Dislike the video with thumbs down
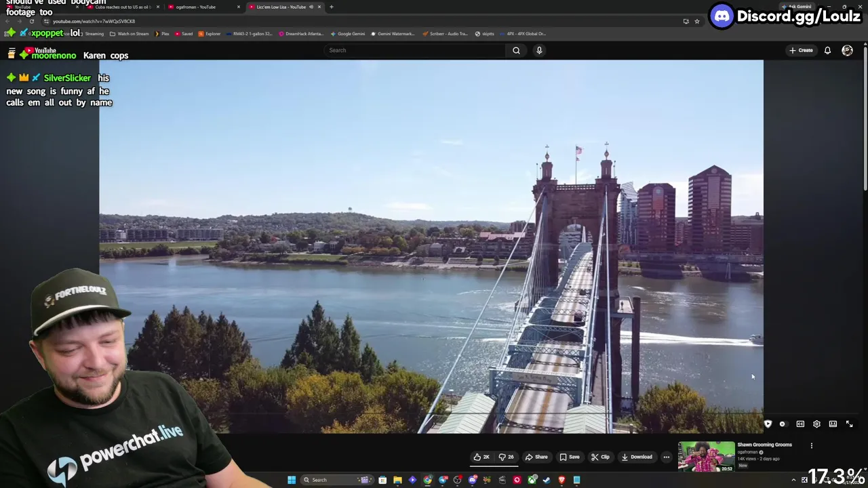The height and width of the screenshot is (488, 868). (x=507, y=457)
